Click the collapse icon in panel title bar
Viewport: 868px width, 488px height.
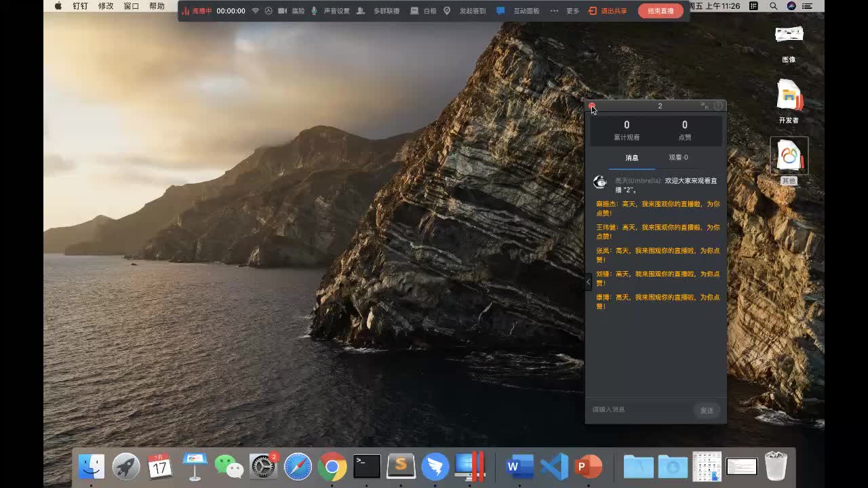(x=705, y=106)
